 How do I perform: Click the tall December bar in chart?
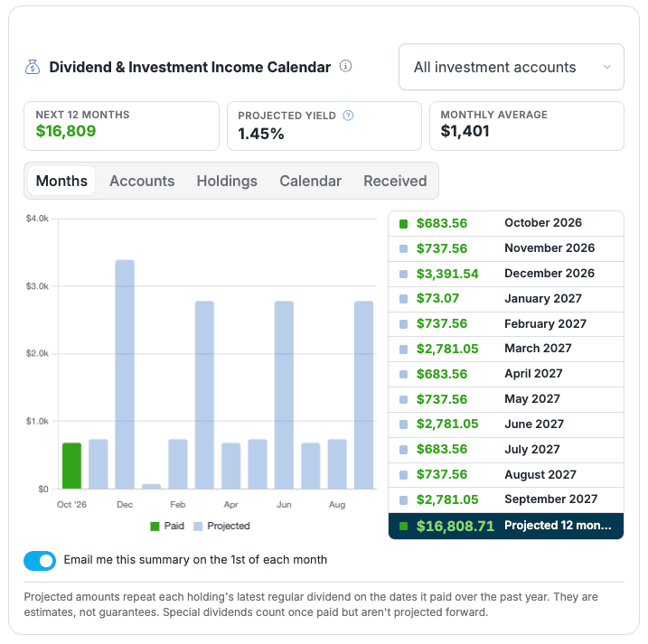[x=125, y=374]
